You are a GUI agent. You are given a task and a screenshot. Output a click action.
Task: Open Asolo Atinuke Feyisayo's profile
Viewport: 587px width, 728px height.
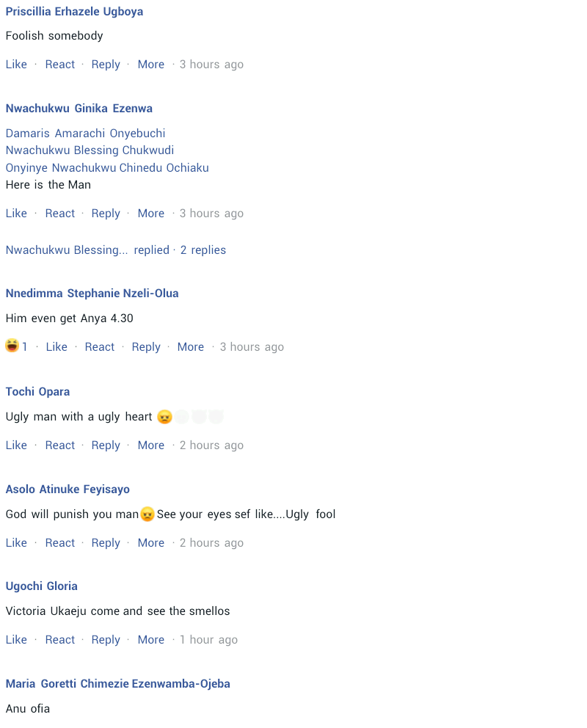[68, 489]
